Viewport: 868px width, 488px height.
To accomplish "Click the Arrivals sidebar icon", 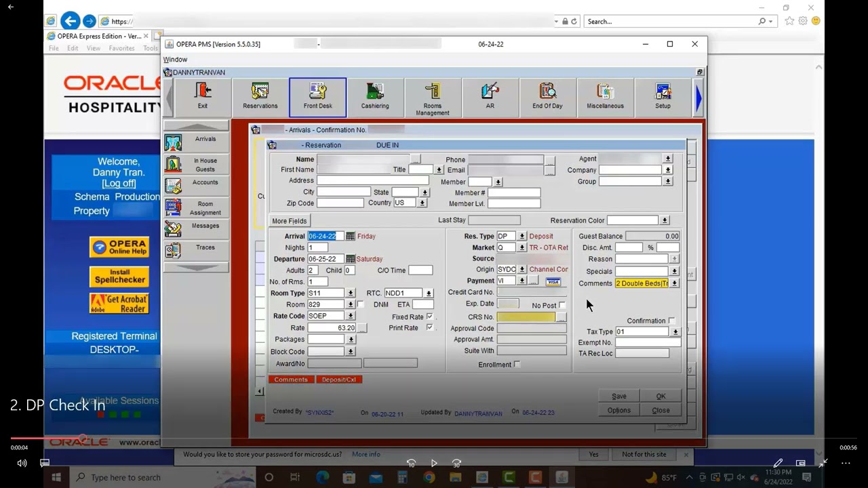I will point(173,142).
